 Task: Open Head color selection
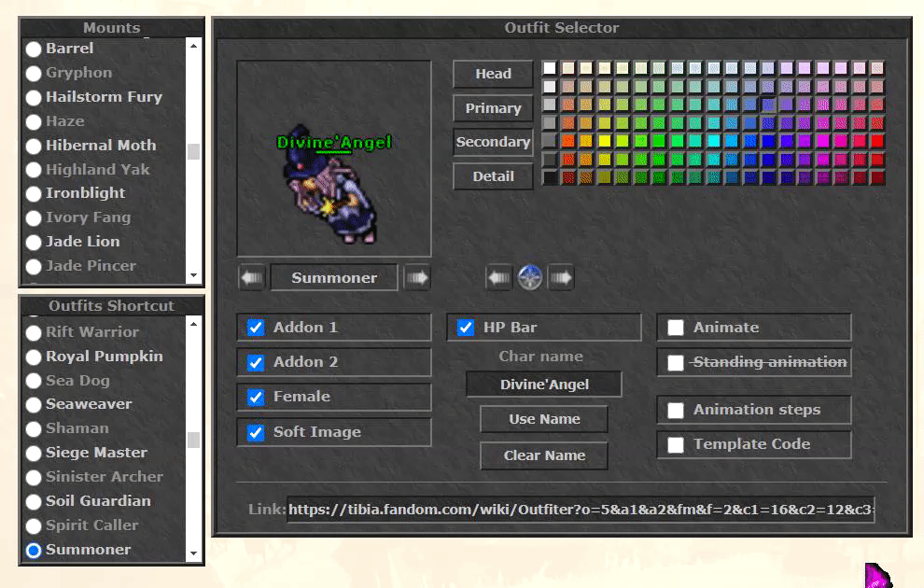coord(492,74)
